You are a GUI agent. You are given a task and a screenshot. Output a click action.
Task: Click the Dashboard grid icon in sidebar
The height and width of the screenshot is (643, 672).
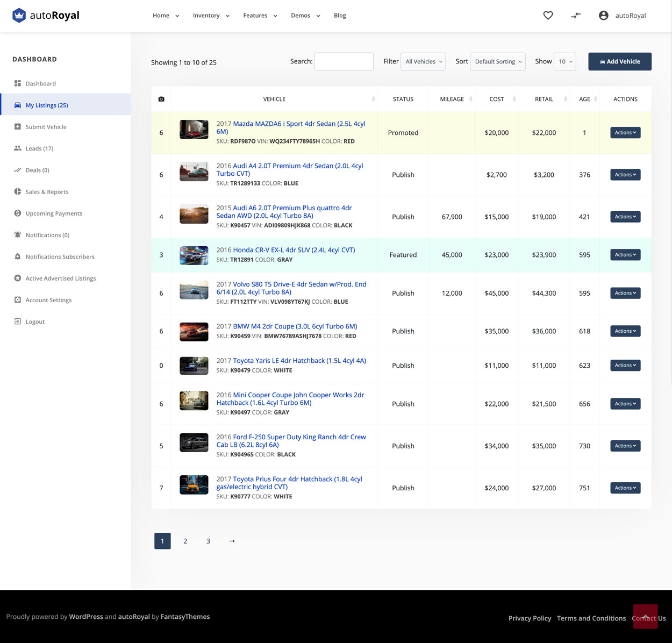[x=18, y=83]
